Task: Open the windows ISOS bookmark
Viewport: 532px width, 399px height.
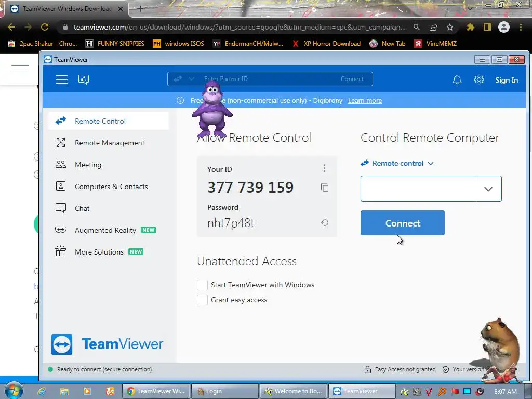Action: pos(179,44)
